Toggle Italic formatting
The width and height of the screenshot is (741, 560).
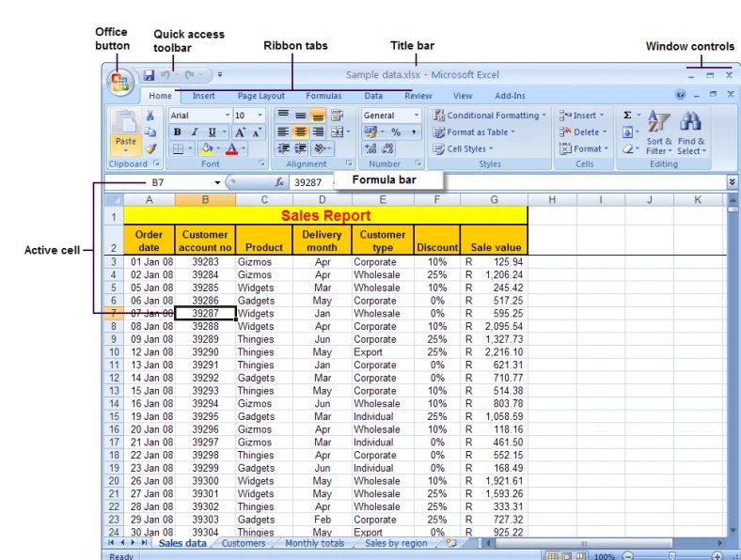tap(195, 132)
